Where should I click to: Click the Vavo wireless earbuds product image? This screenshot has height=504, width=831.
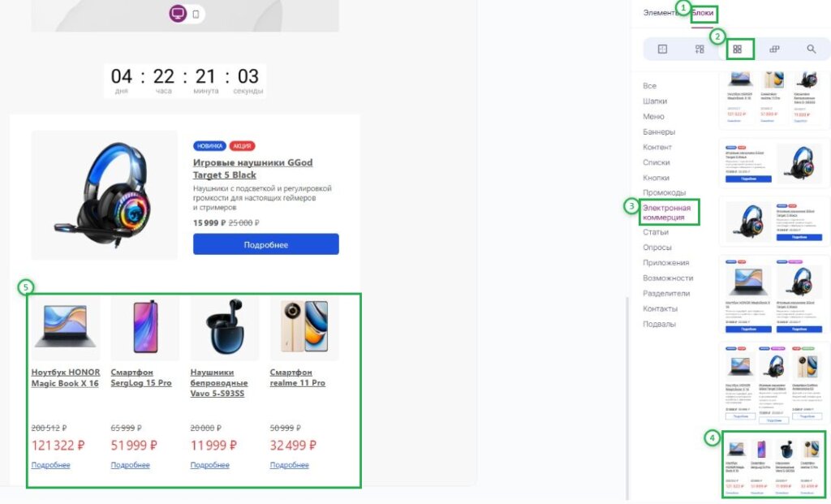(x=224, y=329)
